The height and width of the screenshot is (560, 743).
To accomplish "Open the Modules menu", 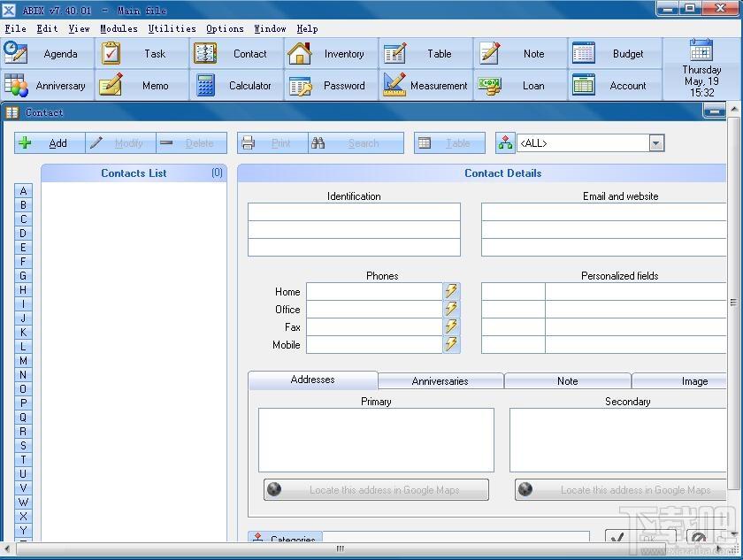I will 119,29.
